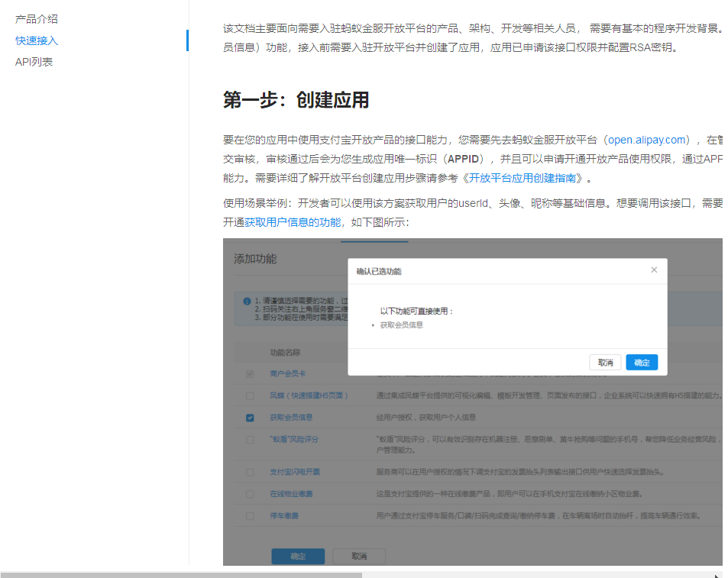Toggle the 停车缴费 checkbox
Screen dimensions: 728x578
pos(250,516)
